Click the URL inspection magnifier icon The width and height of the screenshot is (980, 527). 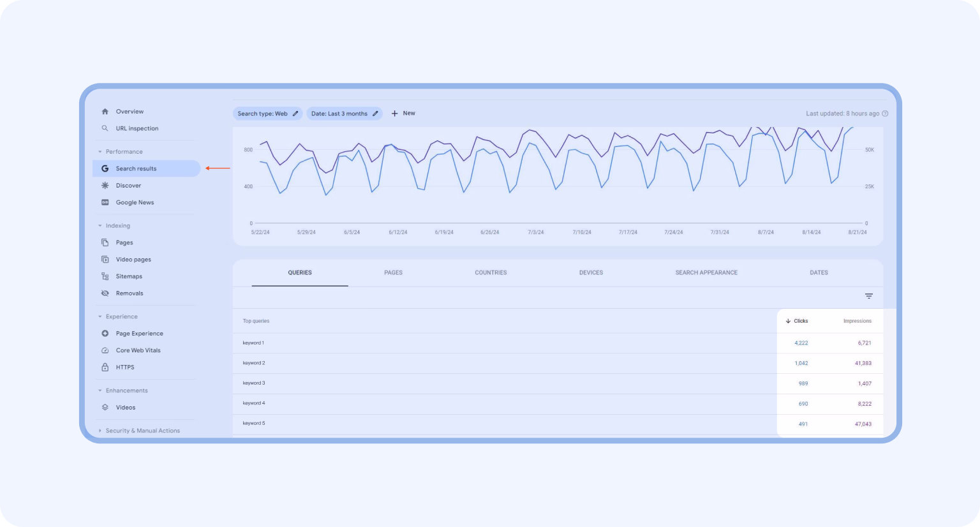coord(105,128)
